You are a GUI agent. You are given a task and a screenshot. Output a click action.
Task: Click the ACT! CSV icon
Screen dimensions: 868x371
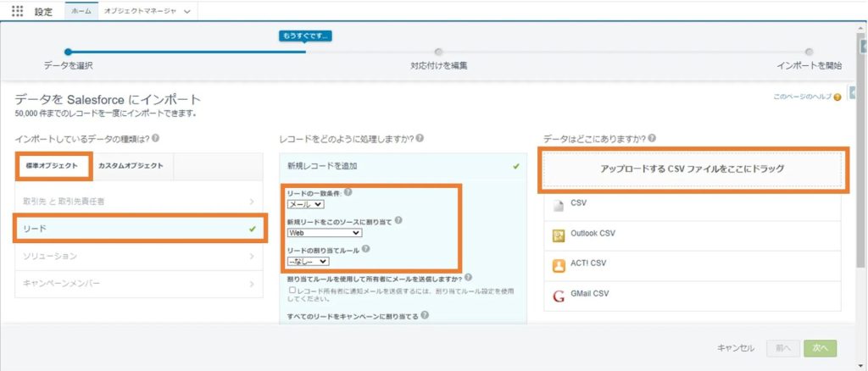[x=558, y=265]
